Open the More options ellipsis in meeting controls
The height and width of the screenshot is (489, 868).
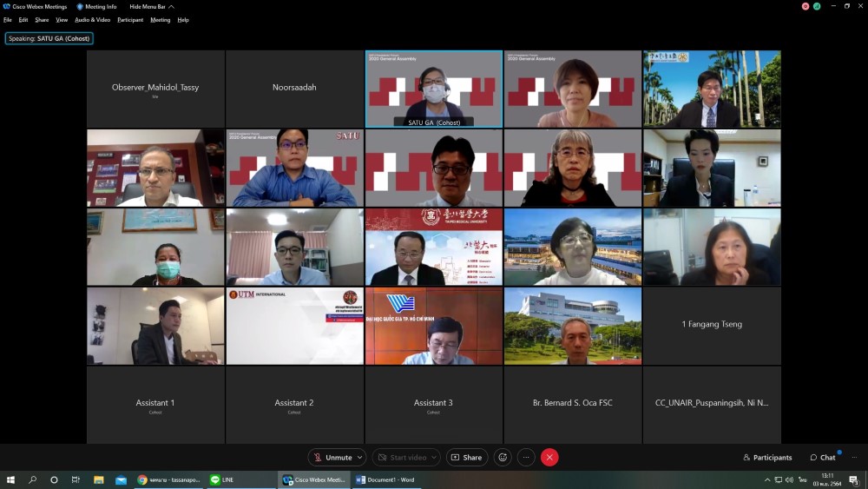click(x=526, y=458)
